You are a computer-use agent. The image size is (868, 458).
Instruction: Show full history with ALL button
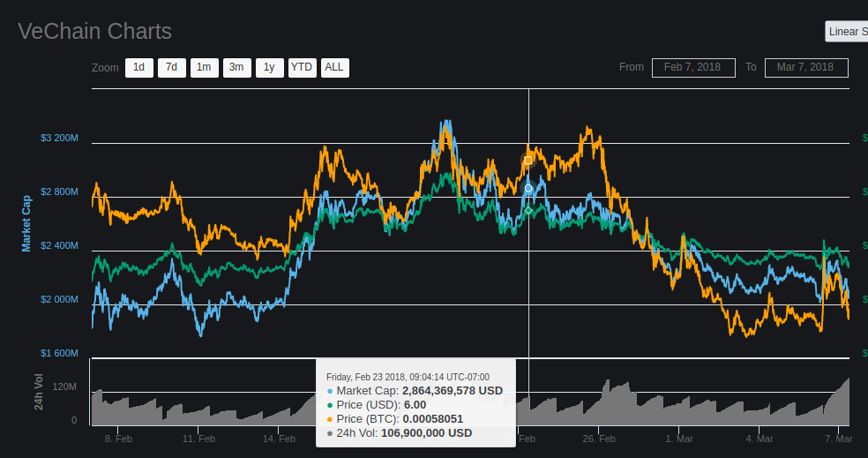tap(335, 68)
